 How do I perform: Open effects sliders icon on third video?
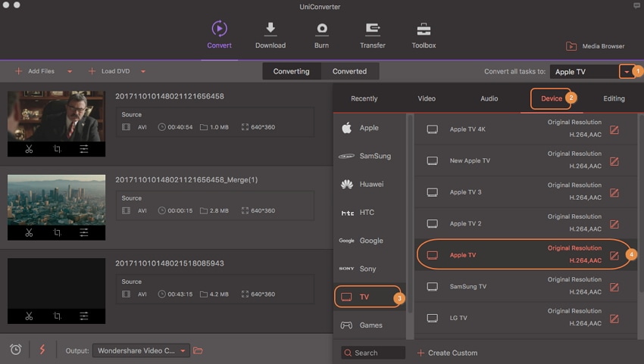click(84, 316)
